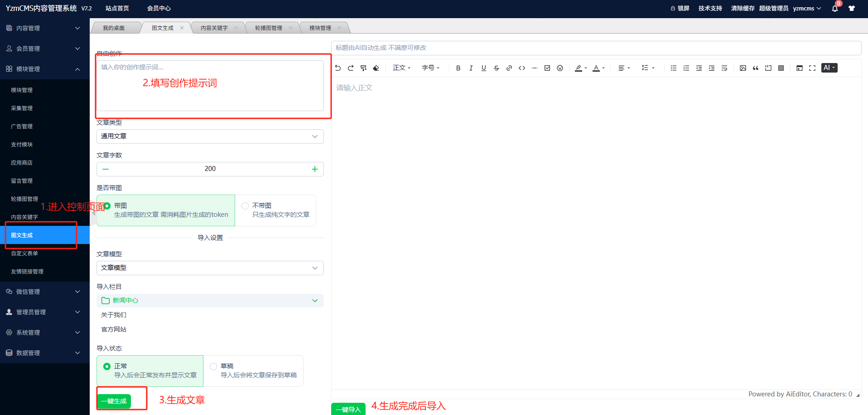Screen dimensions: 868x415
Task: Click the creation prompt text area
Action: (210, 86)
